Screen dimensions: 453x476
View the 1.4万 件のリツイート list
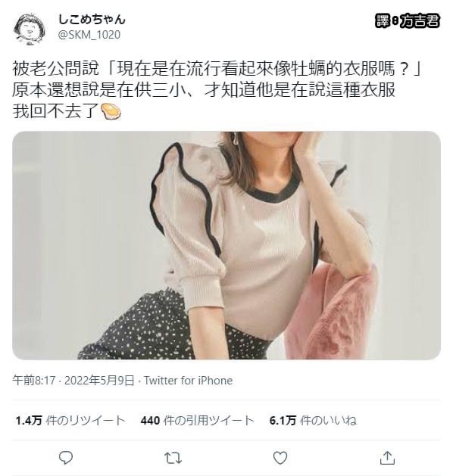pyautogui.click(x=70, y=421)
